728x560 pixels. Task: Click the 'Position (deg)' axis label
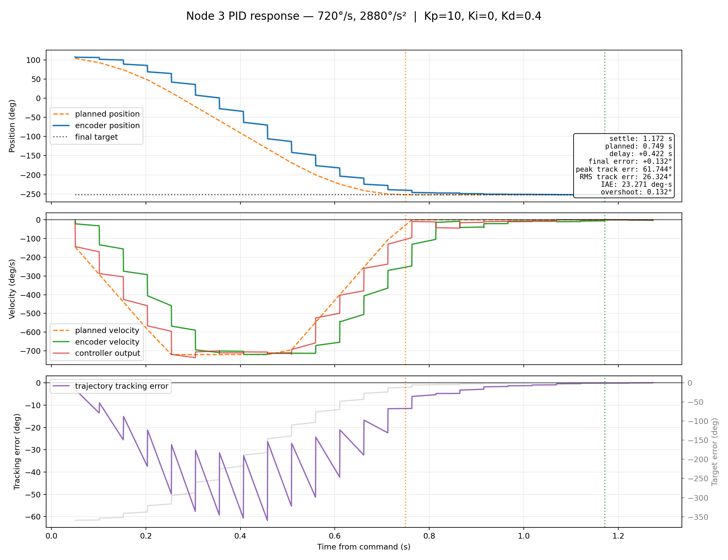click(x=12, y=126)
